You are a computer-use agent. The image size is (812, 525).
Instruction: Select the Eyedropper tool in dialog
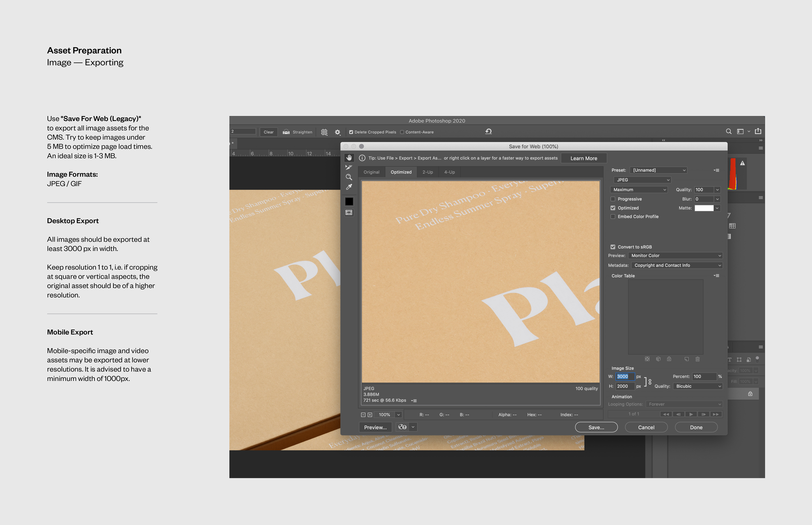(349, 187)
